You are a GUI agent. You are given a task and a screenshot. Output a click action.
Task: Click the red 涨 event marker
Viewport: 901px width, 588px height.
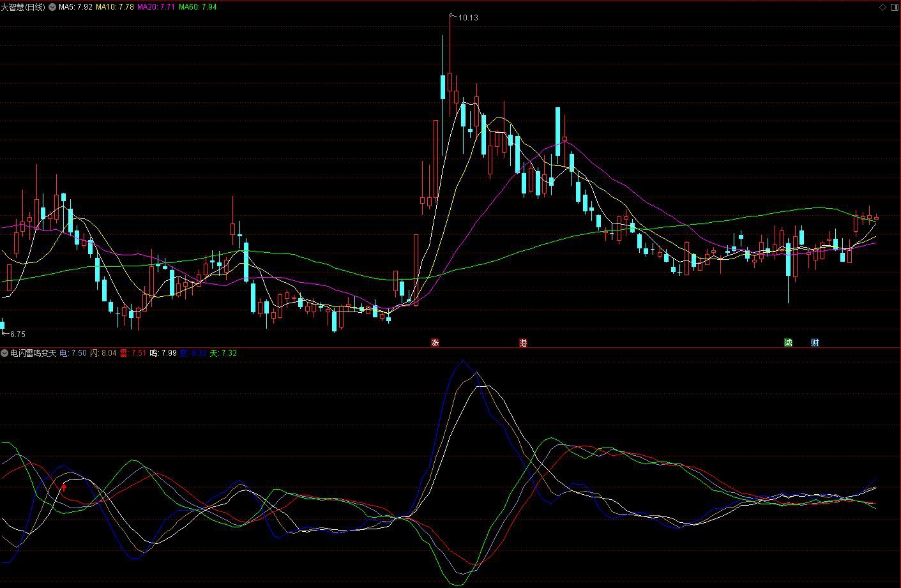click(x=435, y=343)
